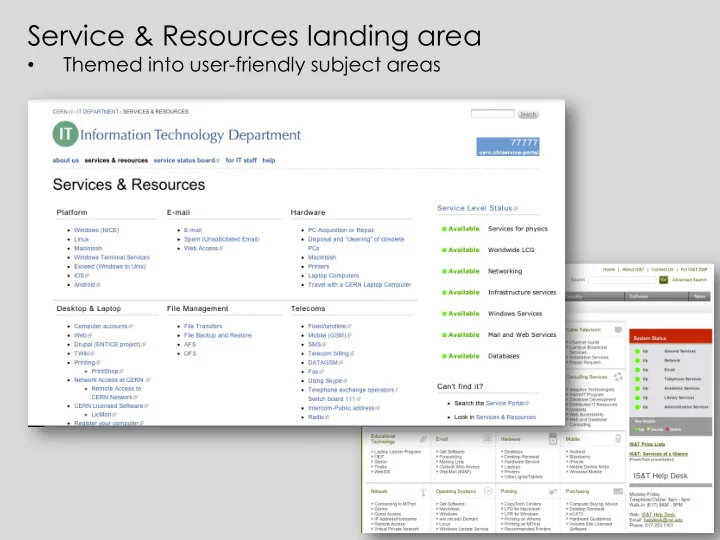Click the Hardware category icon in IS&T page
The height and width of the screenshot is (540, 720).
click(x=553, y=439)
